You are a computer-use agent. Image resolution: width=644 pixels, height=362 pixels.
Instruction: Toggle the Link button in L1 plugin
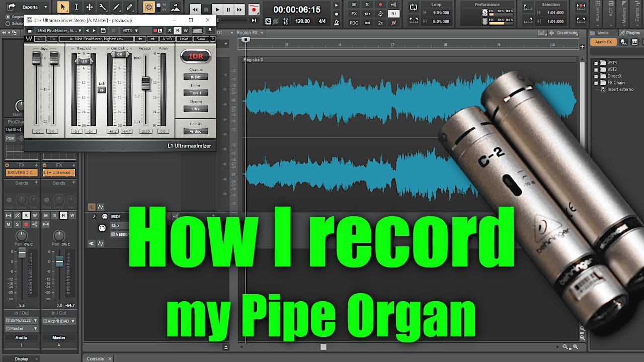[102, 90]
